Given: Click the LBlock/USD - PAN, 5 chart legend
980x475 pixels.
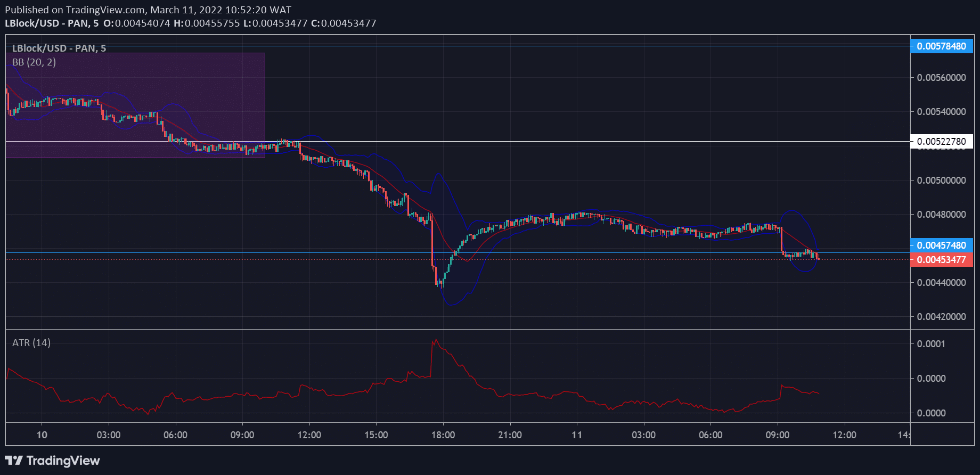Looking at the screenshot, I should click(59, 48).
